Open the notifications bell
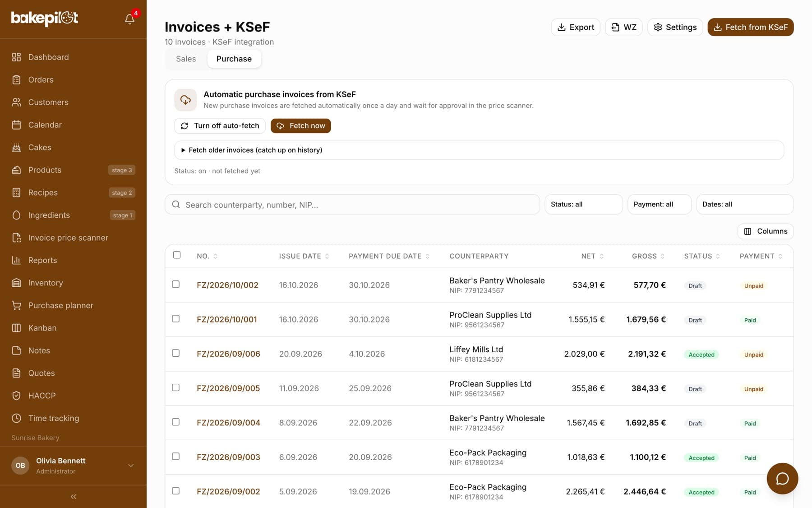The height and width of the screenshot is (508, 812). pyautogui.click(x=129, y=19)
